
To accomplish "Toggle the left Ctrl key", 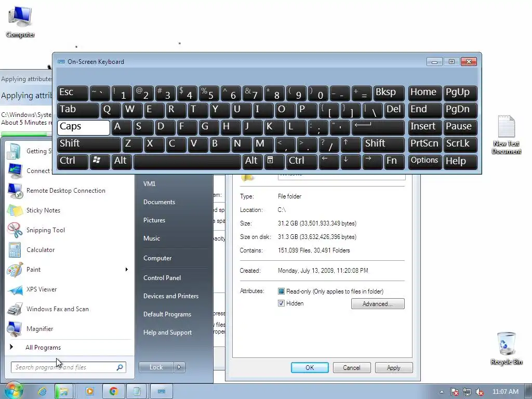I will 73,162.
